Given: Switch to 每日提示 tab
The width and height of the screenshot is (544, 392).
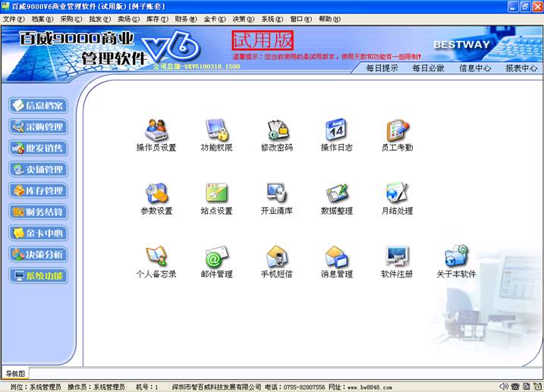Looking at the screenshot, I should coord(382,68).
